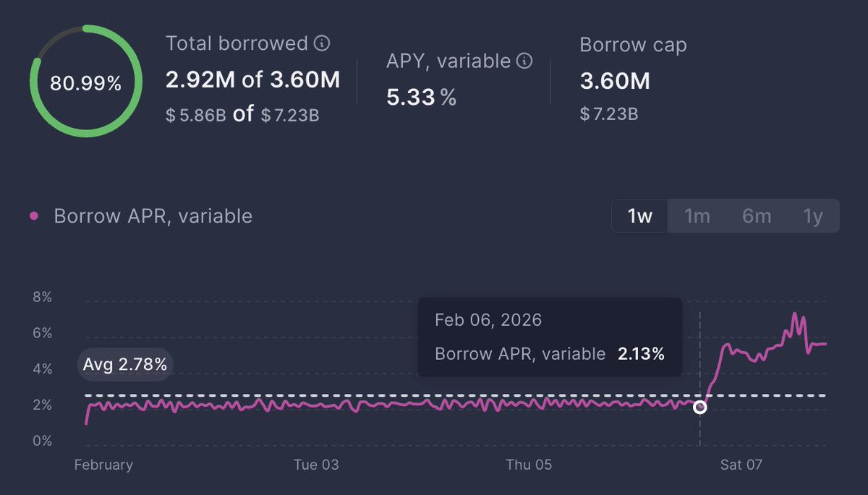Click the Tue 03 axis label
This screenshot has width=868, height=495.
316,465
